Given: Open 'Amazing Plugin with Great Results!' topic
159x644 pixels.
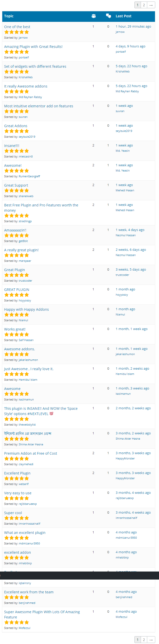Looking at the screenshot, I should 33,47.
